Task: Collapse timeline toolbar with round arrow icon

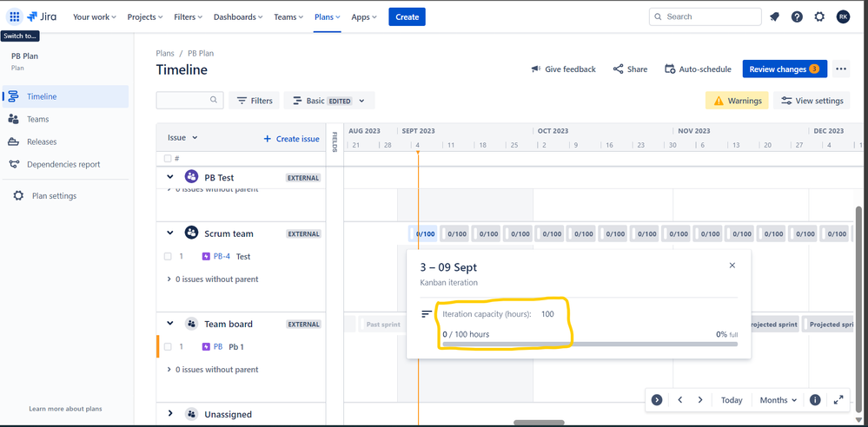Action: pos(657,400)
